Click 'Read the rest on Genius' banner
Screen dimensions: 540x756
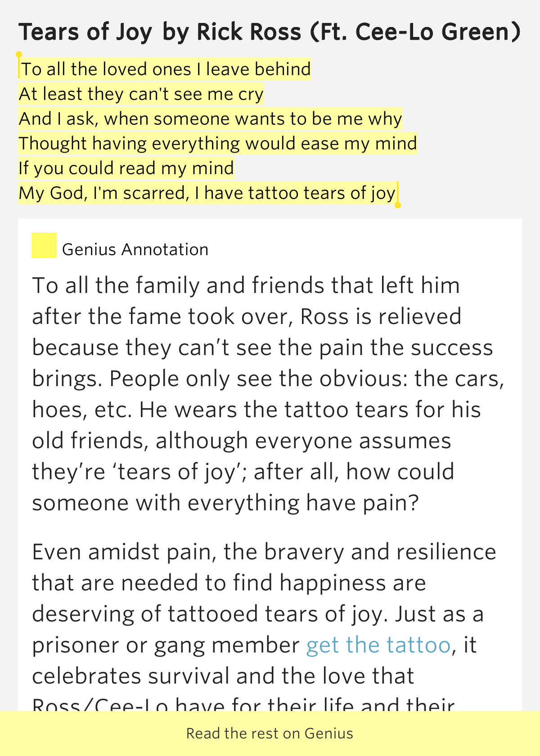270,733
